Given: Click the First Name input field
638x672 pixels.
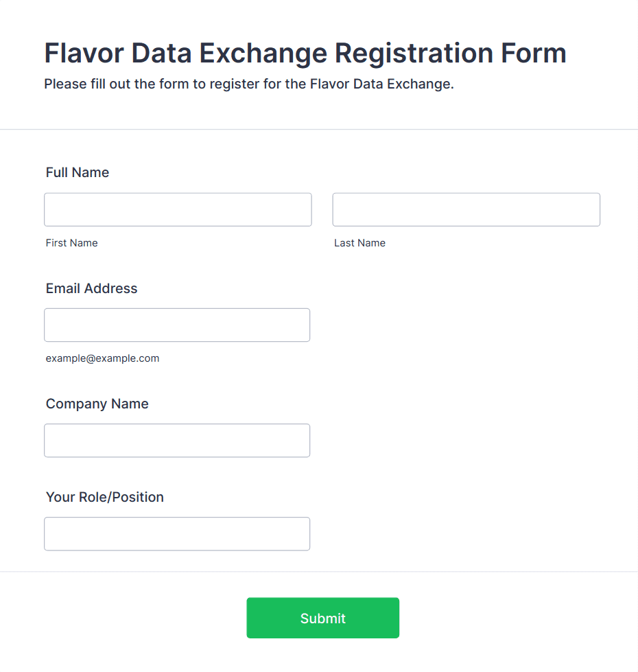Looking at the screenshot, I should (178, 209).
